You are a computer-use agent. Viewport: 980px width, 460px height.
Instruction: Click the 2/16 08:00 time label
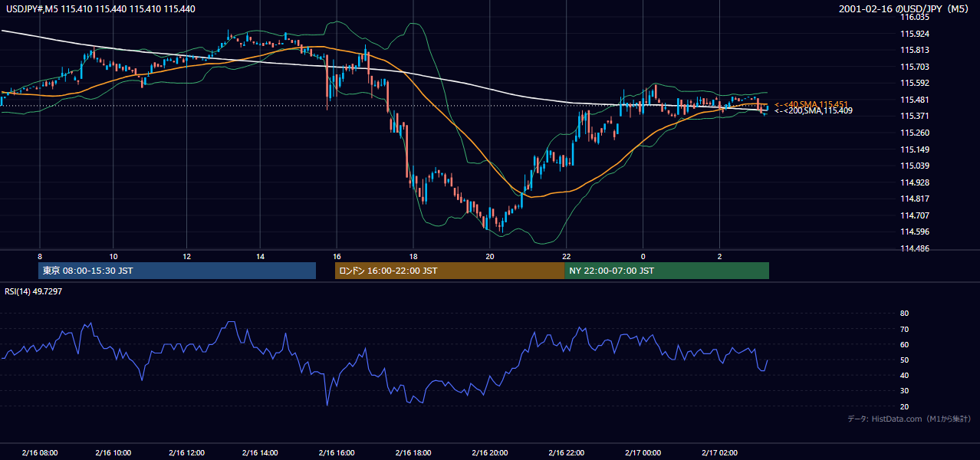click(x=40, y=453)
